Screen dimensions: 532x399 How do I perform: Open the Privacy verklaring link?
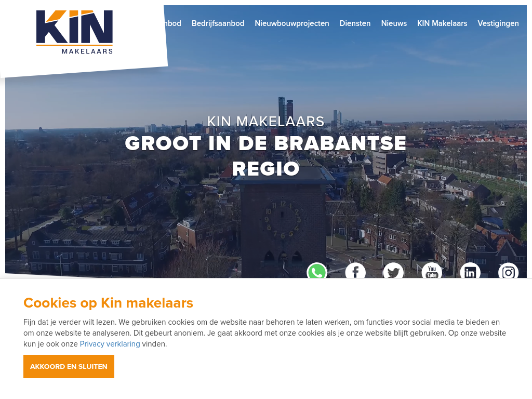tap(110, 344)
